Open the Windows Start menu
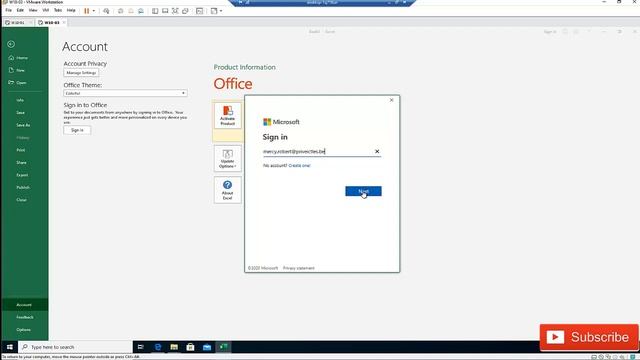Screen dimensions: 640x360 pyautogui.click(x=9, y=347)
